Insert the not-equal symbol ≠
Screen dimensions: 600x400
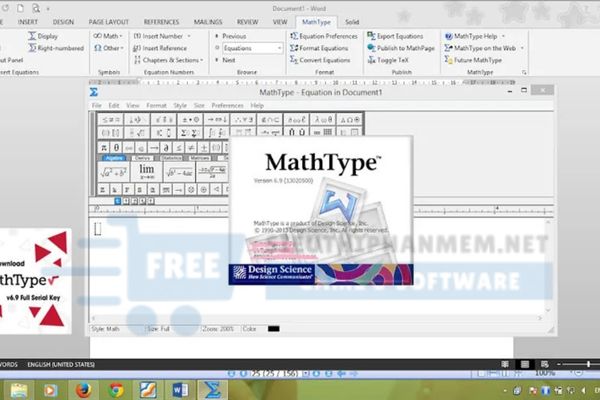(191, 147)
